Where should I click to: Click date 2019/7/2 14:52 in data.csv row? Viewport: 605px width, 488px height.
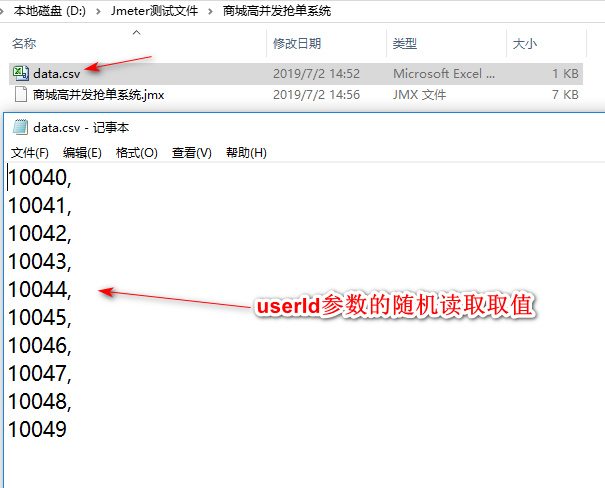(x=316, y=74)
